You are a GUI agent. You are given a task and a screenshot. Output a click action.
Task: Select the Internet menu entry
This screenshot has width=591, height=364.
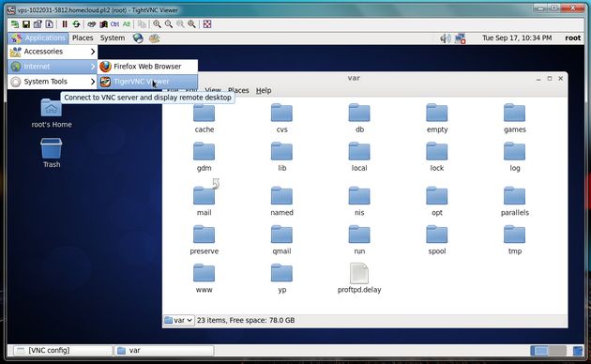[53, 67]
